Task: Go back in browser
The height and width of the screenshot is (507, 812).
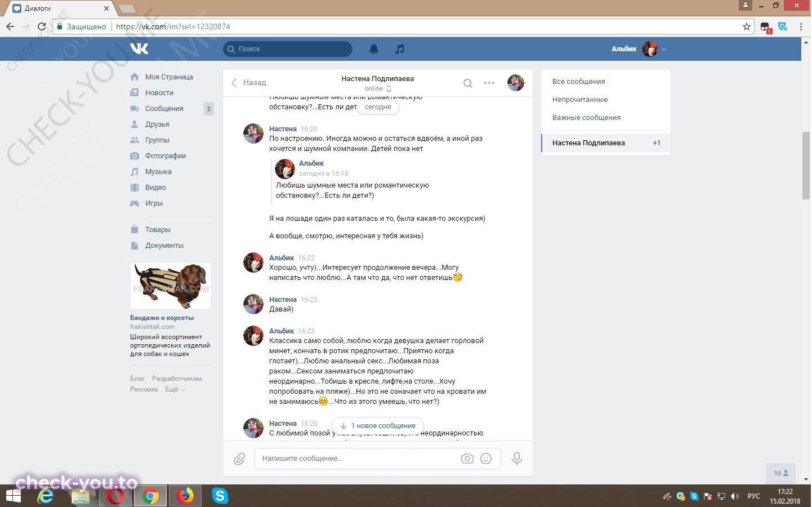Action: coord(10,26)
